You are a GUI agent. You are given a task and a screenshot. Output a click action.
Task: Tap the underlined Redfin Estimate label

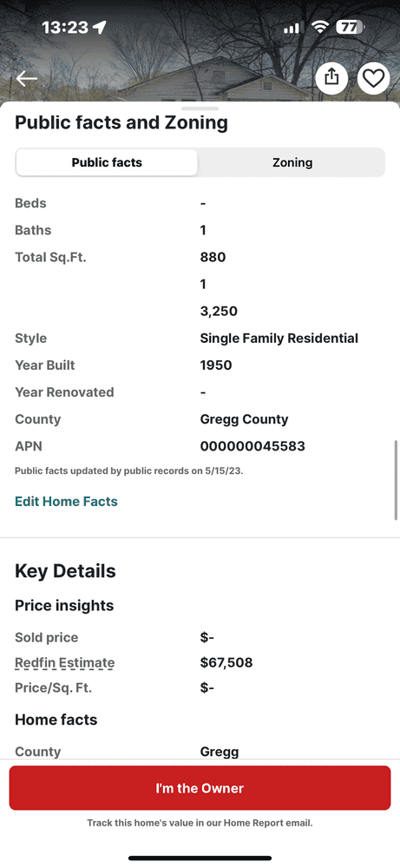point(65,662)
